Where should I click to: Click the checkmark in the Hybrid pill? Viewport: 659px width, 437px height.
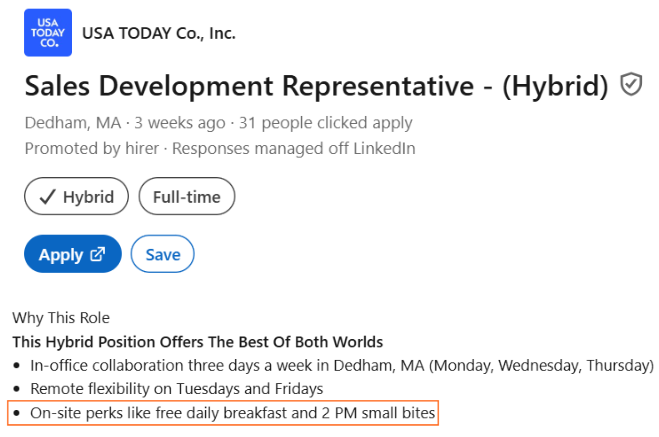47,197
